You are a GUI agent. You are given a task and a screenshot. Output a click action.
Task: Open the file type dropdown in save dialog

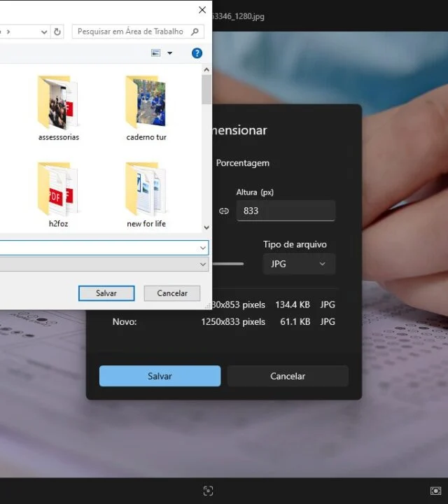tap(203, 265)
